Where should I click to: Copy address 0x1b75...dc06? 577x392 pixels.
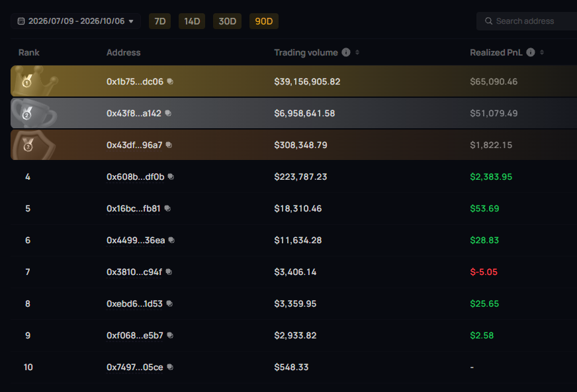pyautogui.click(x=170, y=81)
